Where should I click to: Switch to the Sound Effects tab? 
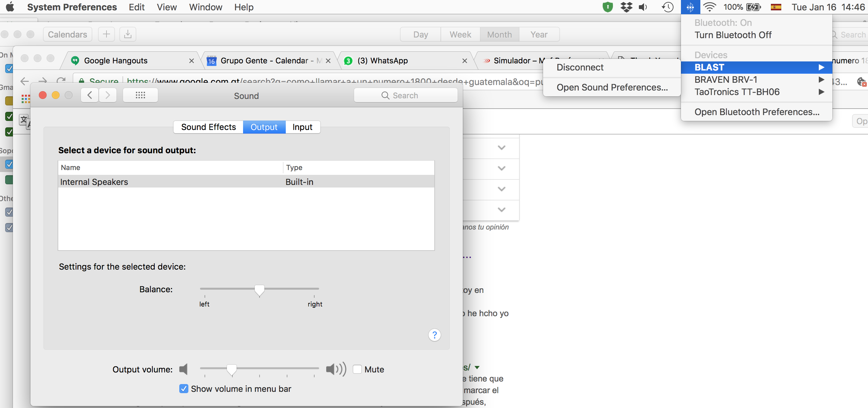pos(208,127)
